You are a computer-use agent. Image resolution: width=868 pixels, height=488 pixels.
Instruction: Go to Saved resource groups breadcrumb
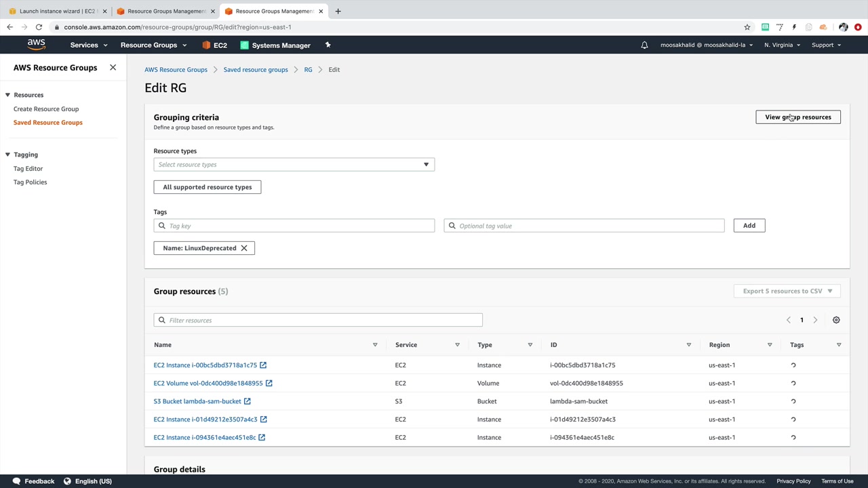pos(256,70)
